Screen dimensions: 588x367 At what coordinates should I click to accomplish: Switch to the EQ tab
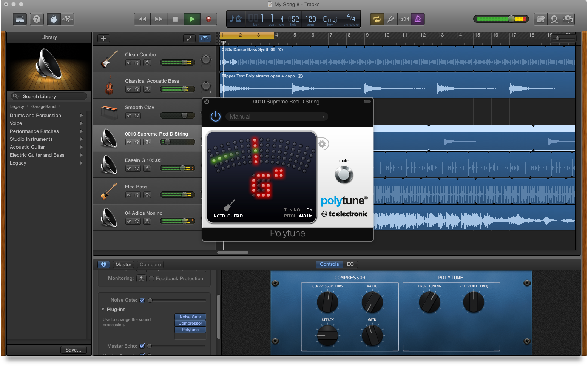[350, 264]
